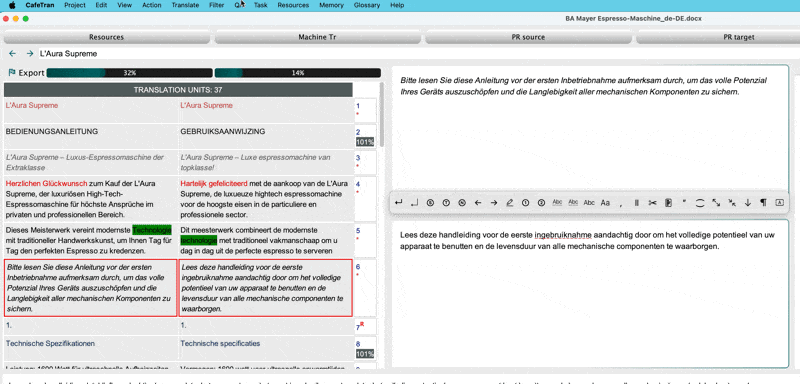
Task: Click the 101% match badge for segment 2
Action: (365, 142)
